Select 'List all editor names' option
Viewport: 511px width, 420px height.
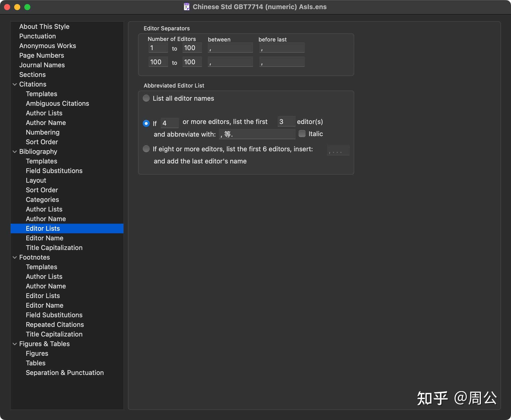pos(146,98)
